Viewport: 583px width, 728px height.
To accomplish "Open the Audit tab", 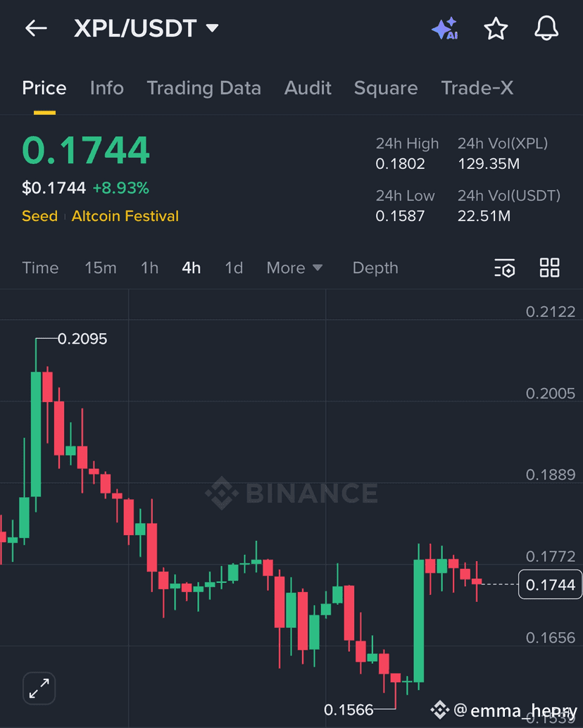I will pyautogui.click(x=308, y=88).
